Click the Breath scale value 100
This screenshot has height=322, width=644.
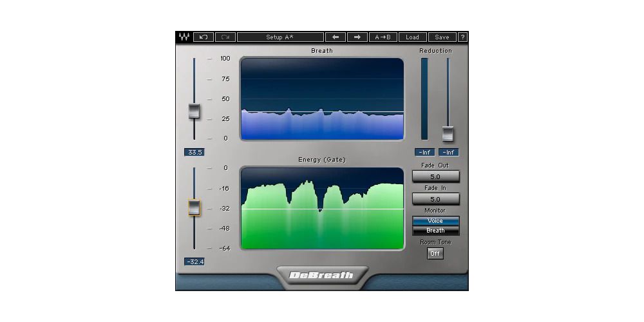point(225,59)
